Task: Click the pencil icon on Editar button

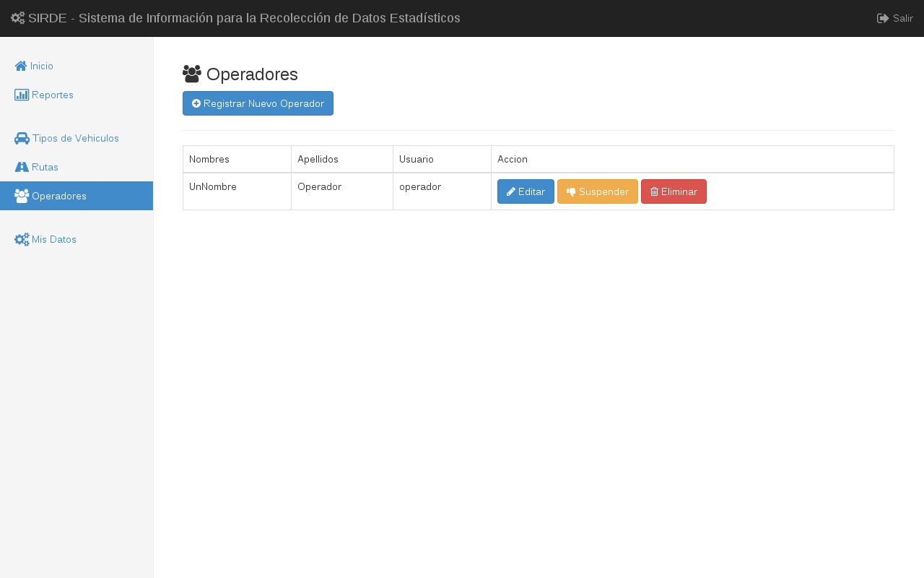Action: (x=511, y=191)
